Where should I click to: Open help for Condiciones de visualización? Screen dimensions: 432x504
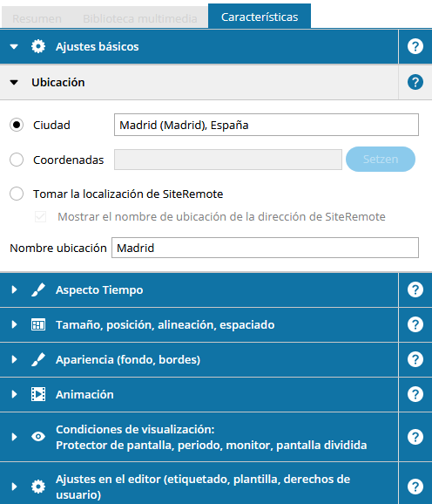click(x=415, y=437)
